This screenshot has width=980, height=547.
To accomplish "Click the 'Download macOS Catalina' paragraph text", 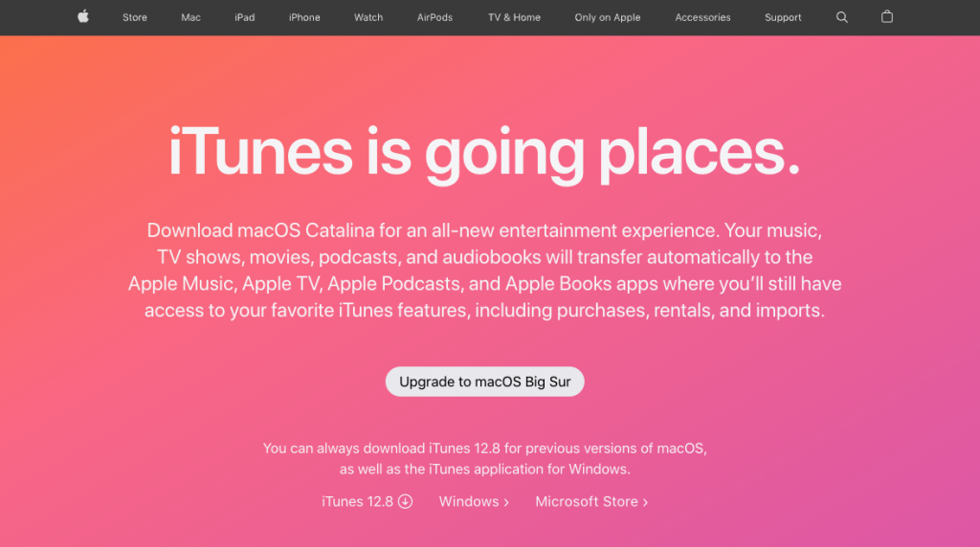I will click(x=484, y=271).
